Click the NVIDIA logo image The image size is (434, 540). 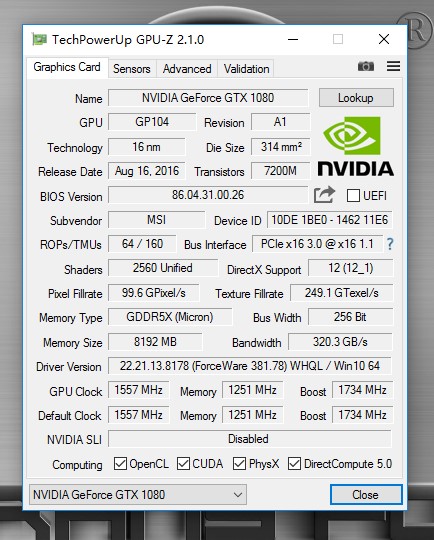(355, 146)
